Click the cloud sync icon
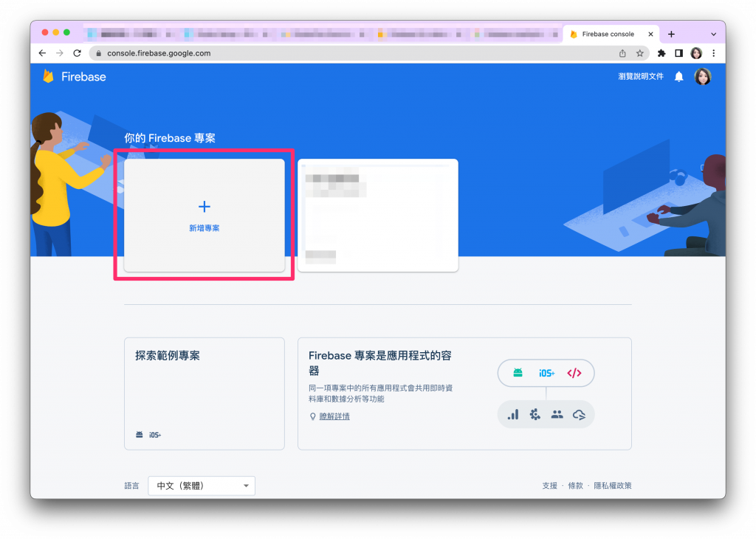The height and width of the screenshot is (539, 756). pyautogui.click(x=579, y=414)
